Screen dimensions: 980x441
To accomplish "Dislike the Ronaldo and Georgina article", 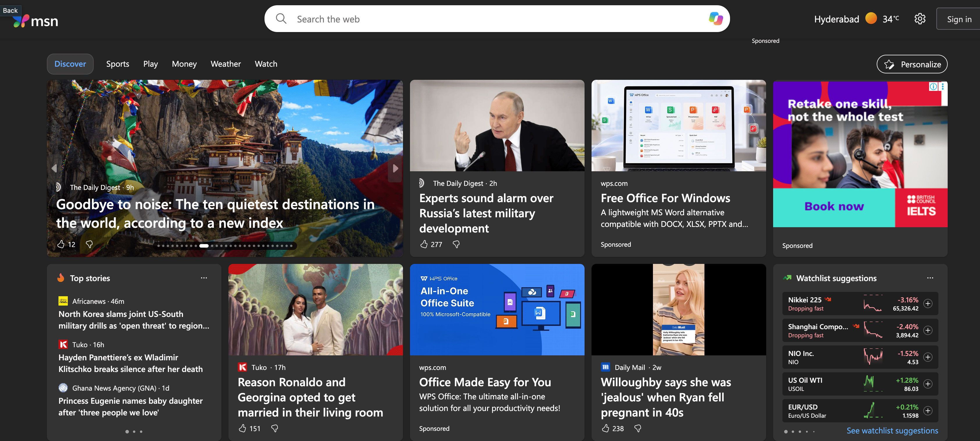I will click(274, 428).
